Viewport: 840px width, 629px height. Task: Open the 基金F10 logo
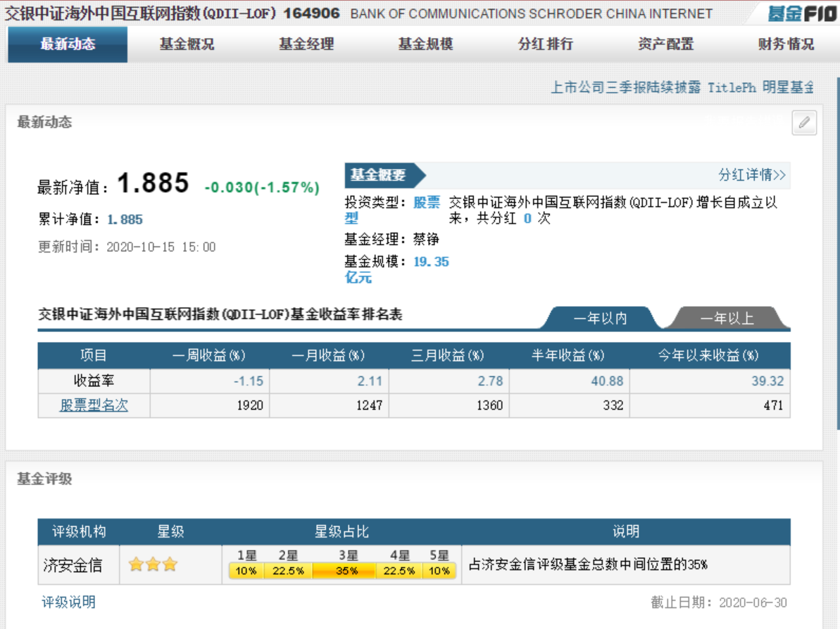pos(802,13)
